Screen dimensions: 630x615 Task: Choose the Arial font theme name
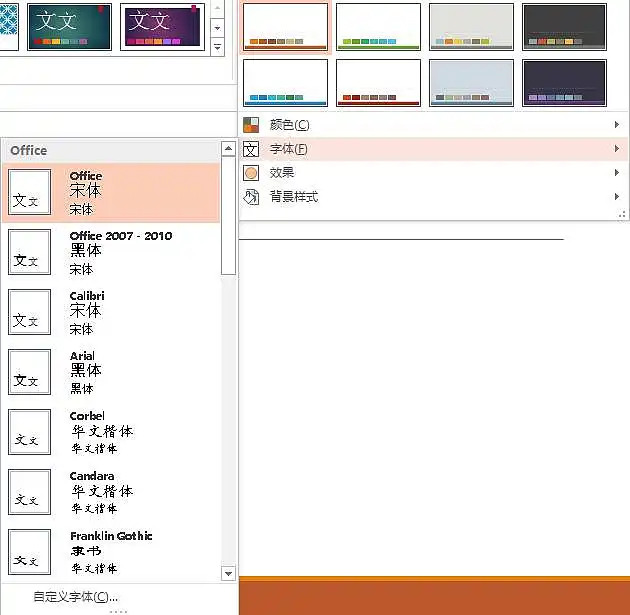[82, 356]
